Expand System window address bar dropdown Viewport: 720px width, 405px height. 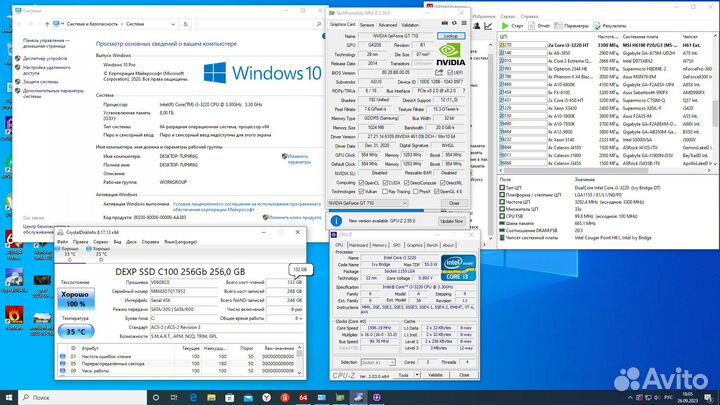click(173, 24)
